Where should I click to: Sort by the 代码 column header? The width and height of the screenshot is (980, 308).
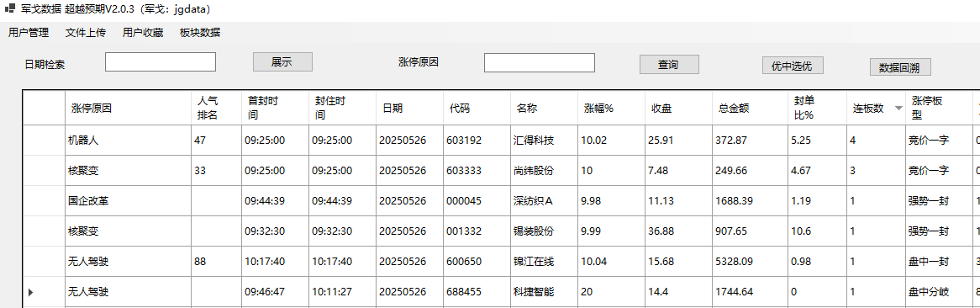click(x=477, y=108)
